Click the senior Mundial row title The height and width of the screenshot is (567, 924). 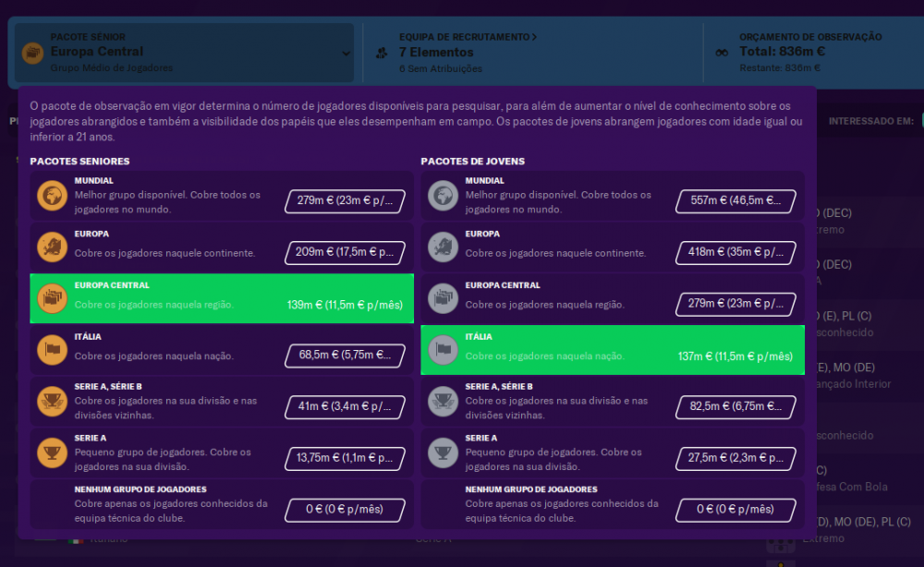click(93, 181)
